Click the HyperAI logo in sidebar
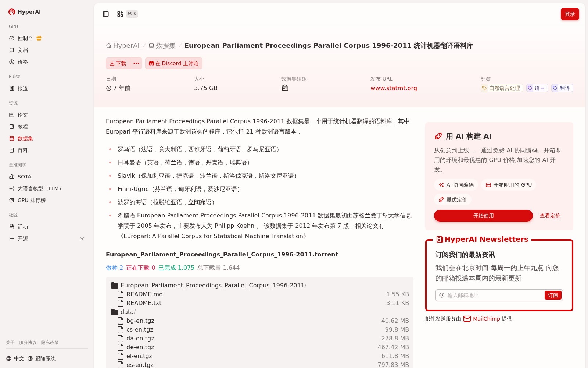 click(x=25, y=12)
